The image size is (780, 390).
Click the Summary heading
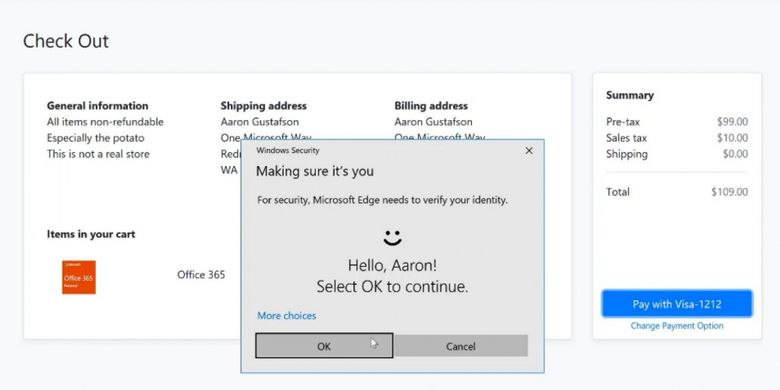point(630,95)
